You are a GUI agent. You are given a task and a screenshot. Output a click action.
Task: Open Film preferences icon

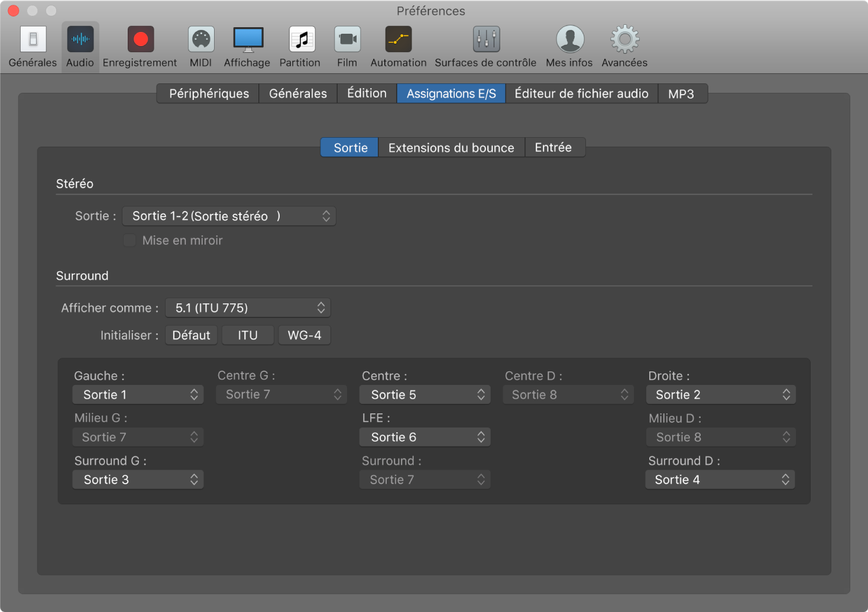point(348,40)
